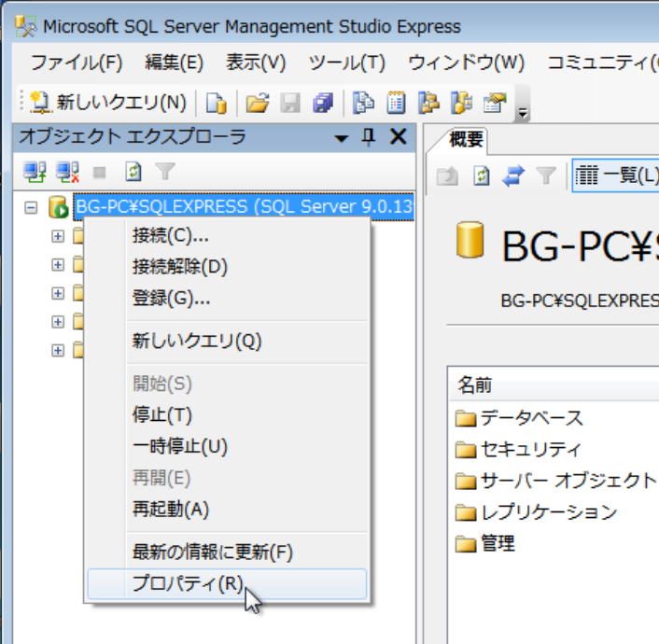Open the 表示(V) menu

click(256, 63)
